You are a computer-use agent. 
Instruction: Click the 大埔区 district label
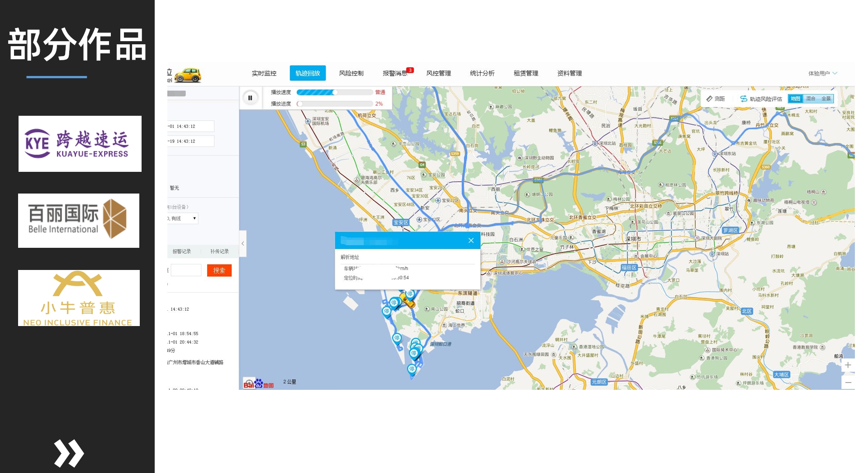coord(781,375)
